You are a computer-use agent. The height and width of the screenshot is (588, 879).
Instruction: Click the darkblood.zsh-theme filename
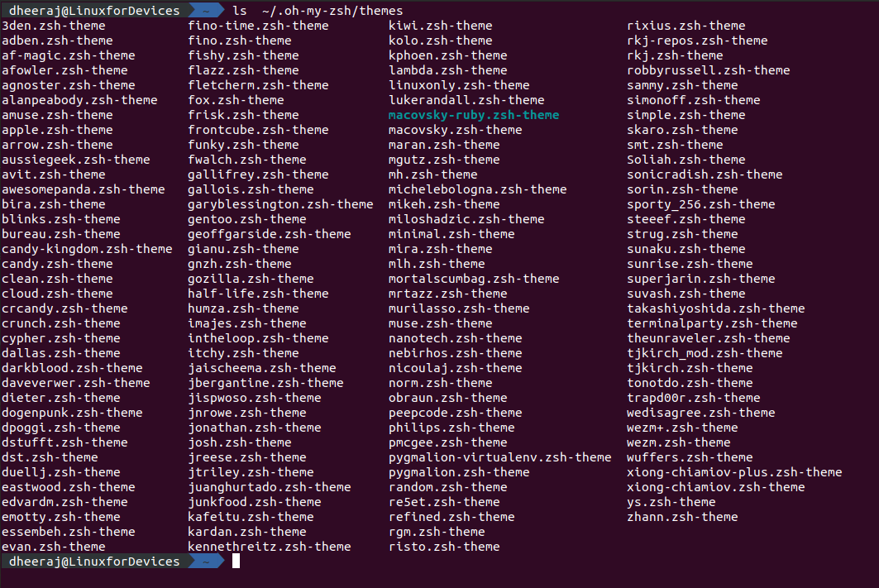(x=69, y=368)
